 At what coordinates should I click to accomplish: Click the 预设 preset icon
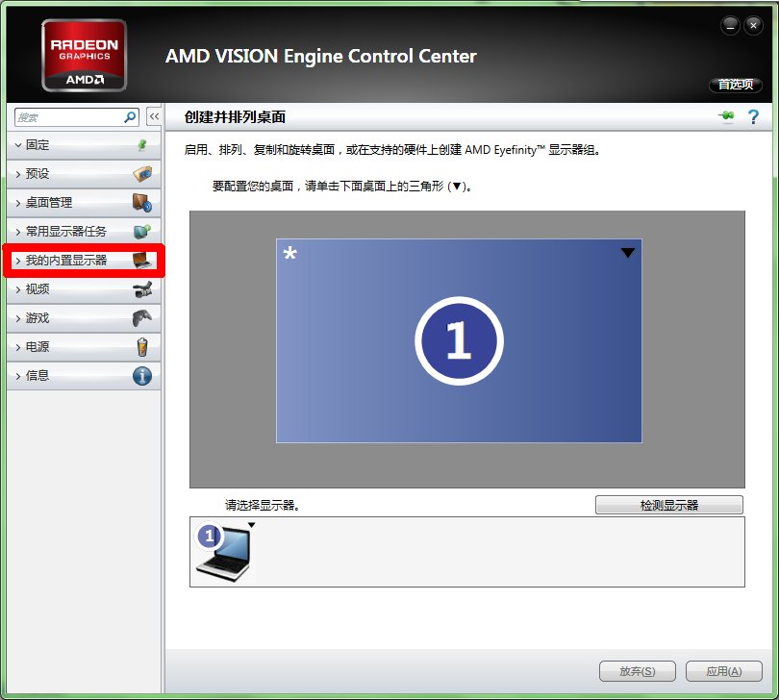(141, 174)
